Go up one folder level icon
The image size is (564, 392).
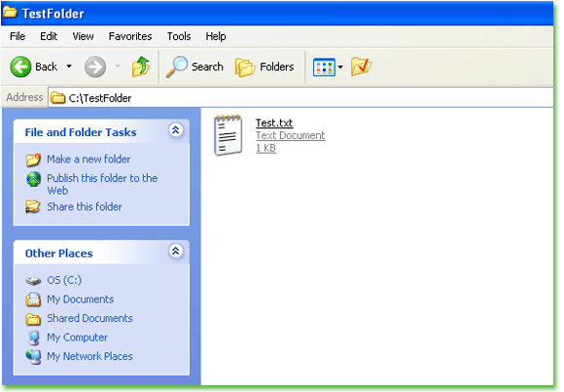pos(141,66)
